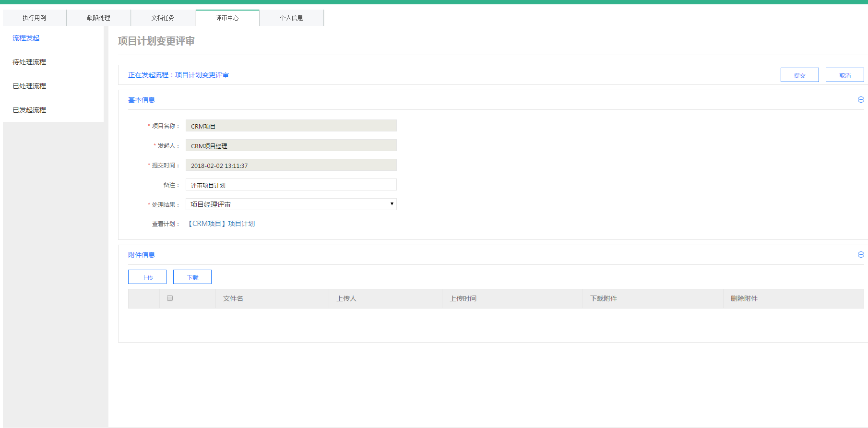Go to the 个人信息 tab

coord(292,18)
